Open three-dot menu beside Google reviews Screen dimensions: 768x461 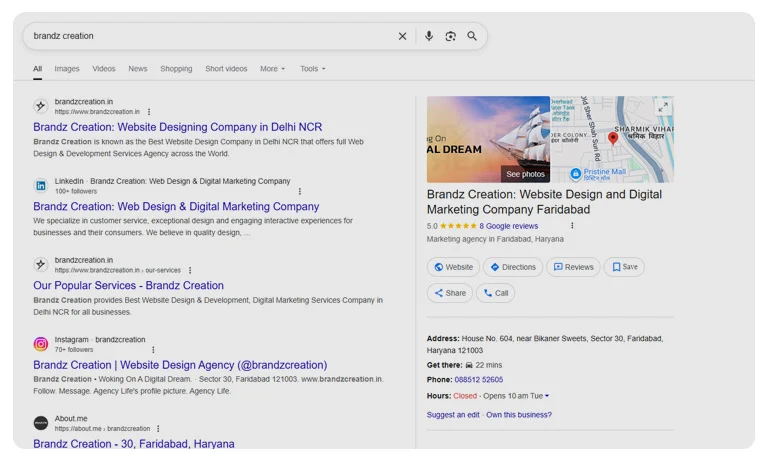pos(572,225)
